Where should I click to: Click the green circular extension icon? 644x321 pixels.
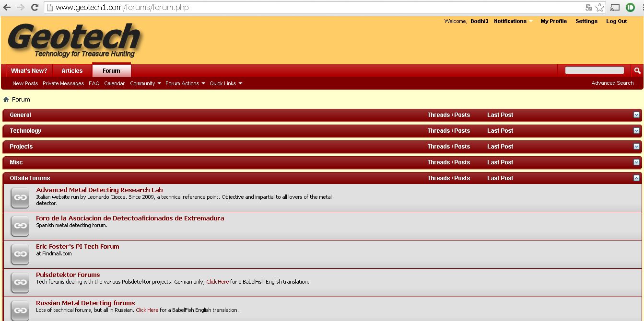click(x=630, y=8)
